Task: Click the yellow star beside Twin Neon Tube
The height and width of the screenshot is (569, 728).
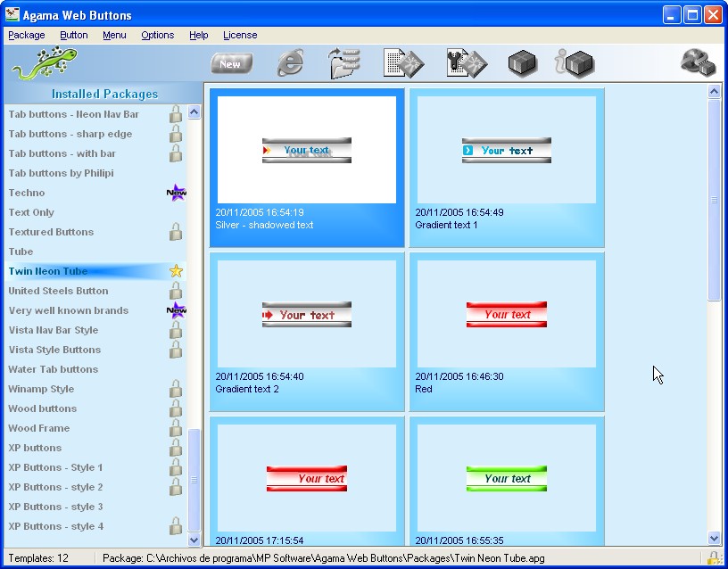Action: [x=176, y=270]
